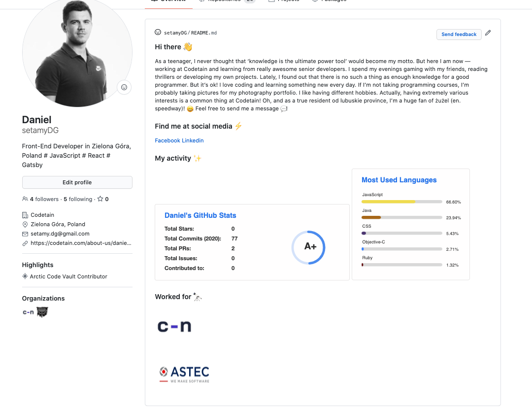Click the setamyDG link in README path

coord(175,33)
